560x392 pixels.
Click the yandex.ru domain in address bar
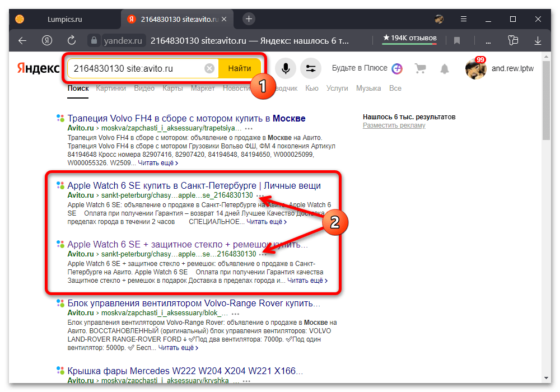123,41
